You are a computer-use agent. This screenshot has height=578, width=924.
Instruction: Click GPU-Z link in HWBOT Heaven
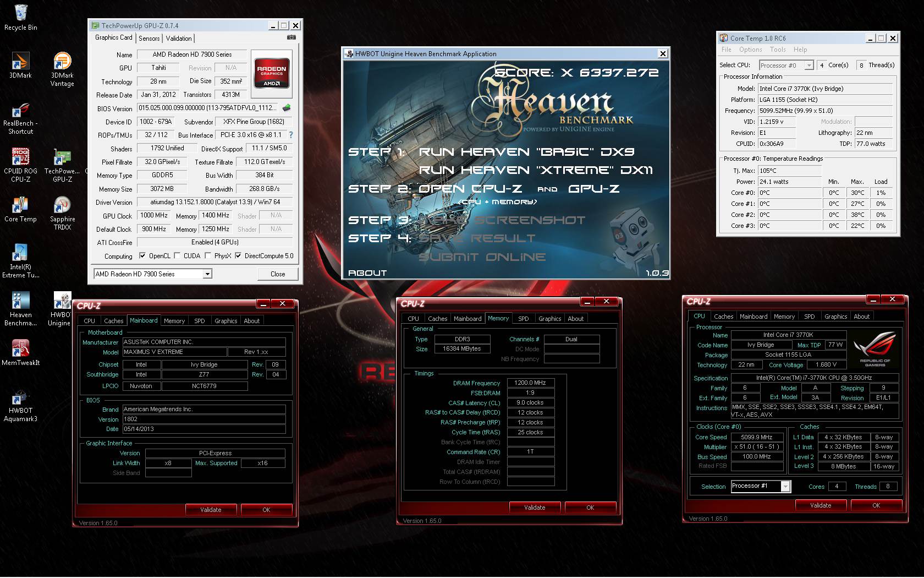594,189
